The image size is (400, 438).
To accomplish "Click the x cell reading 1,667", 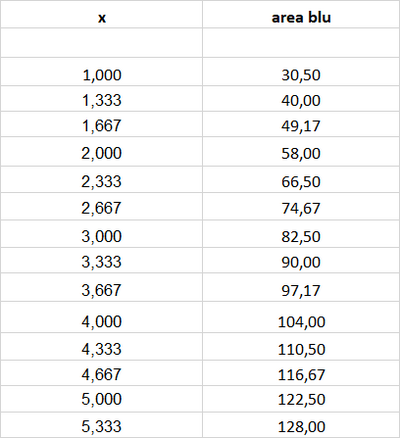I will (x=101, y=124).
